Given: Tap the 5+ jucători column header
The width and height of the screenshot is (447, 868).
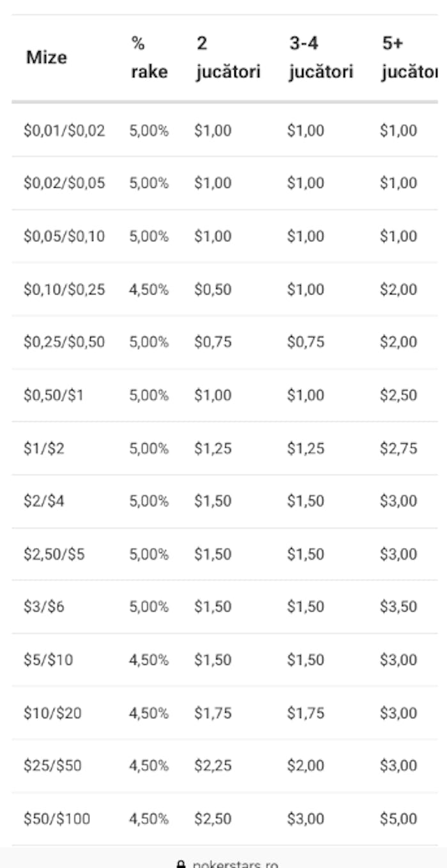Looking at the screenshot, I should point(409,57).
